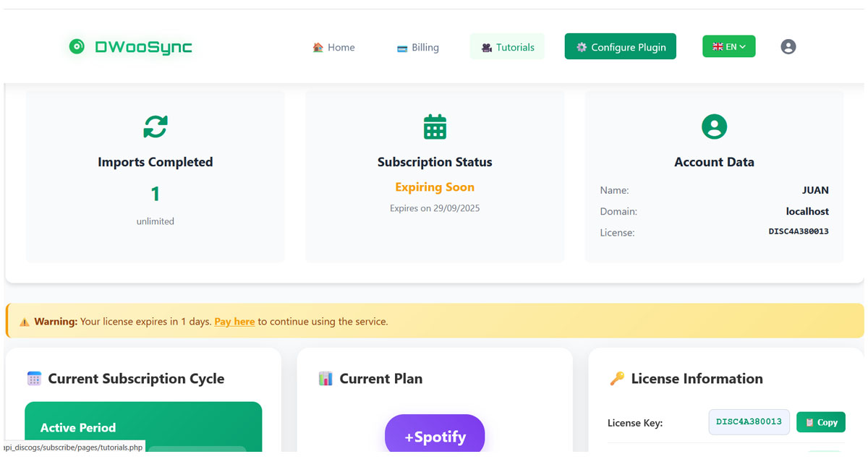Copy the license key with the Copy button
The width and height of the screenshot is (868, 467).
pyautogui.click(x=820, y=422)
